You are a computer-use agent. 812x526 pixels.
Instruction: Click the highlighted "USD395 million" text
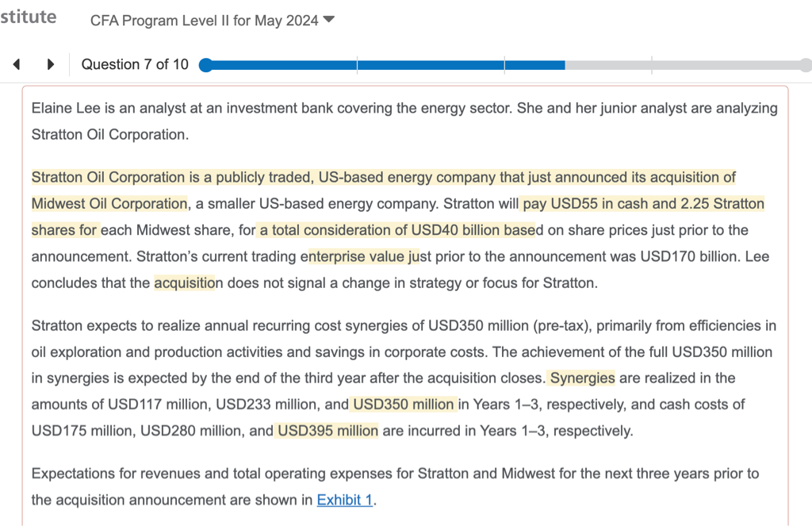tap(327, 432)
